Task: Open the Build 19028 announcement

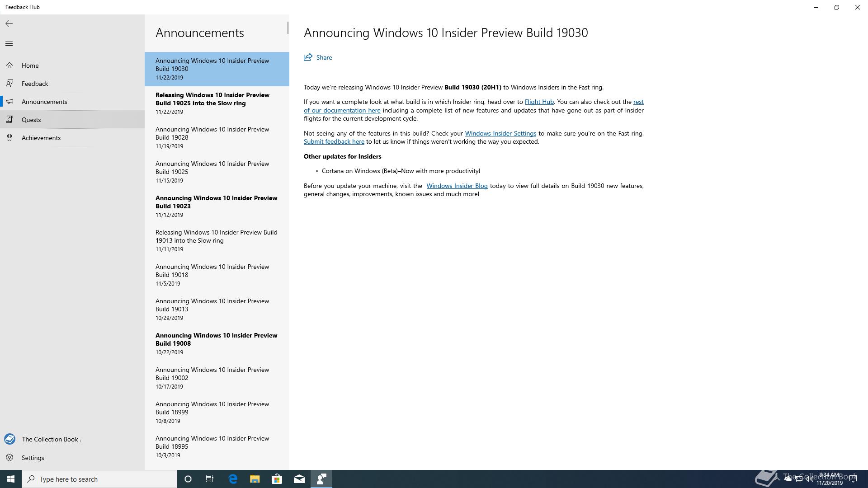Action: 212,137
